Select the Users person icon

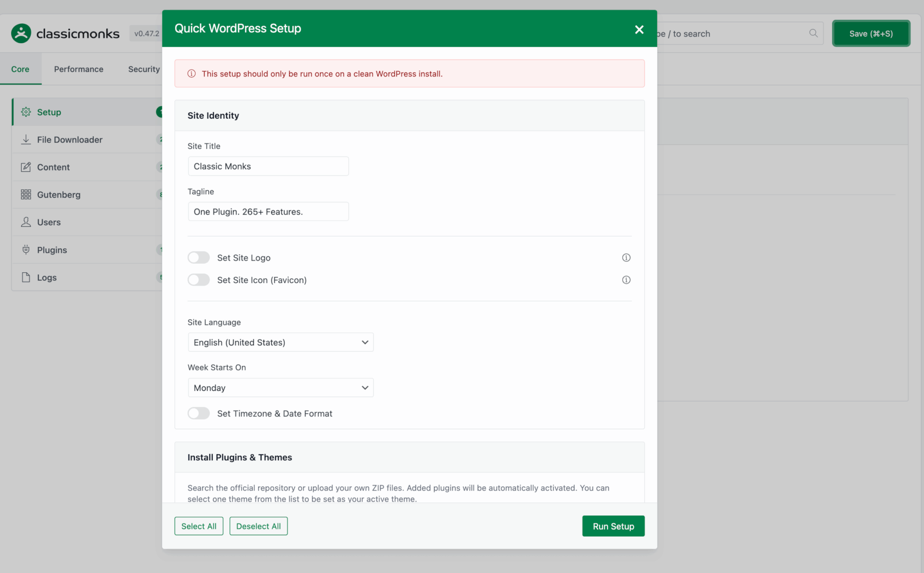26,222
